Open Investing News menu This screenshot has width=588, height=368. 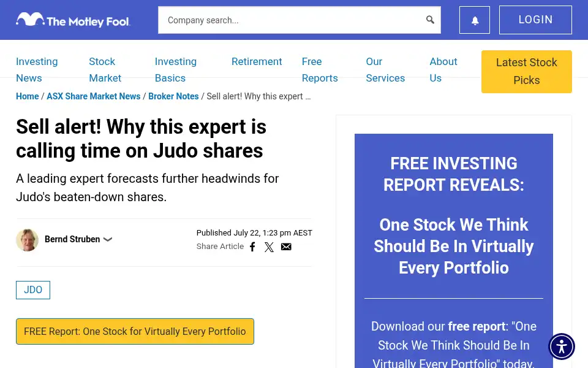(37, 70)
